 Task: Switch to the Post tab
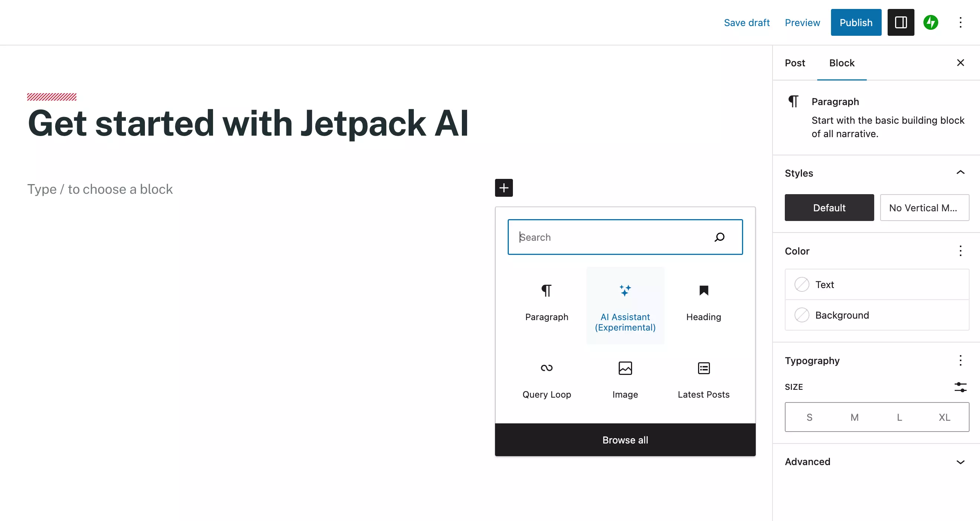coord(795,63)
